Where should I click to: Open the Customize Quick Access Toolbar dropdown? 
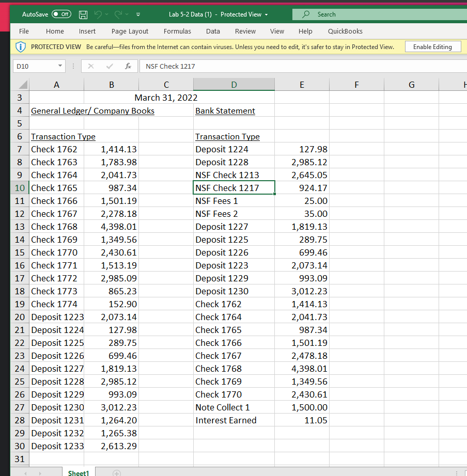137,14
